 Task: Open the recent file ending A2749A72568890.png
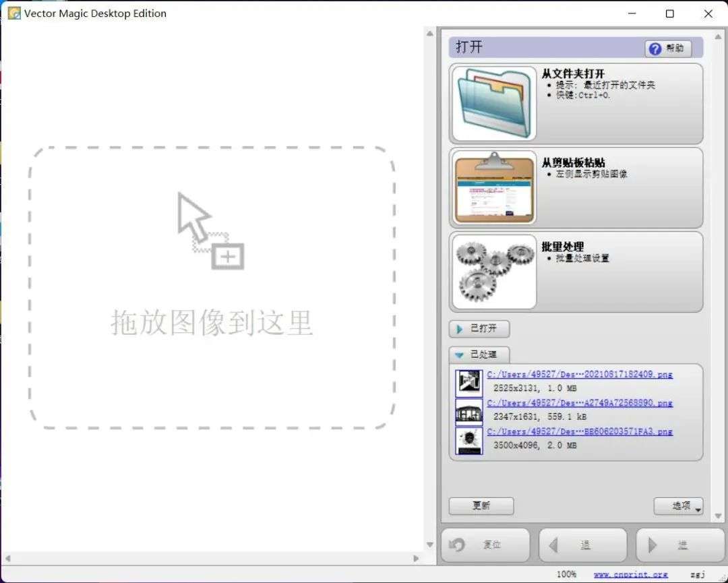(x=580, y=403)
